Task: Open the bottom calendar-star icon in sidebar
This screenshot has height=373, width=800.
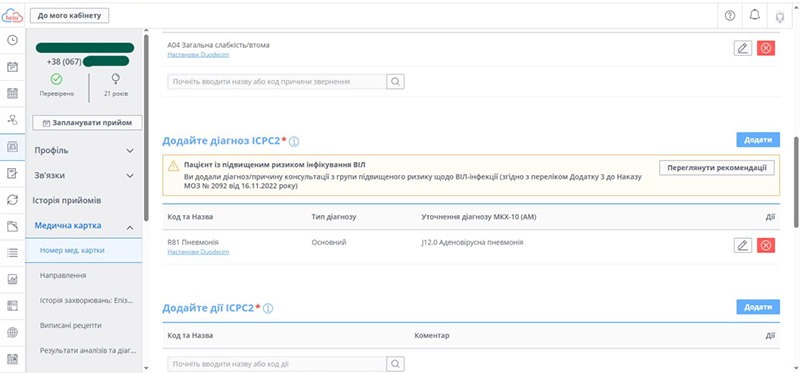Action: pos(12,359)
